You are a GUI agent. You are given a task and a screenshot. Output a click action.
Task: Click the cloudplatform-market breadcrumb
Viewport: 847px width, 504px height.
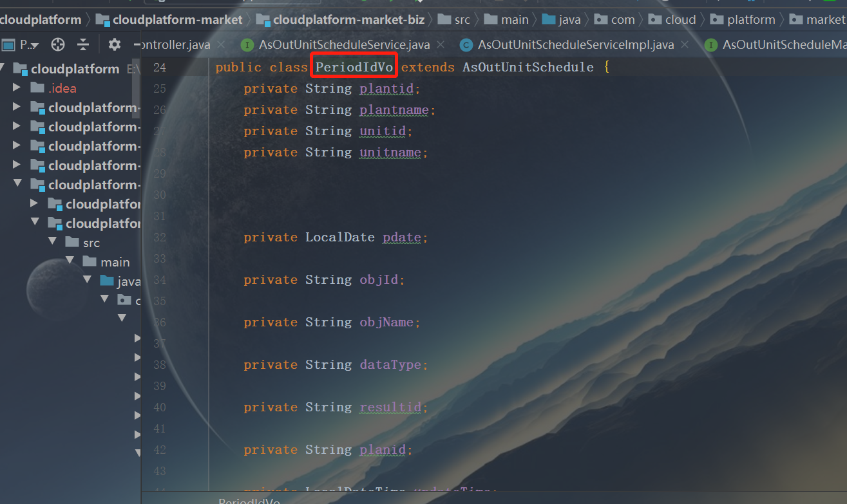pyautogui.click(x=169, y=19)
